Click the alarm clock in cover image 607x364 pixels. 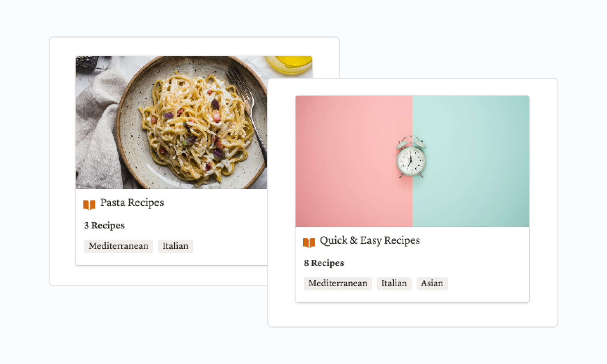click(x=411, y=157)
